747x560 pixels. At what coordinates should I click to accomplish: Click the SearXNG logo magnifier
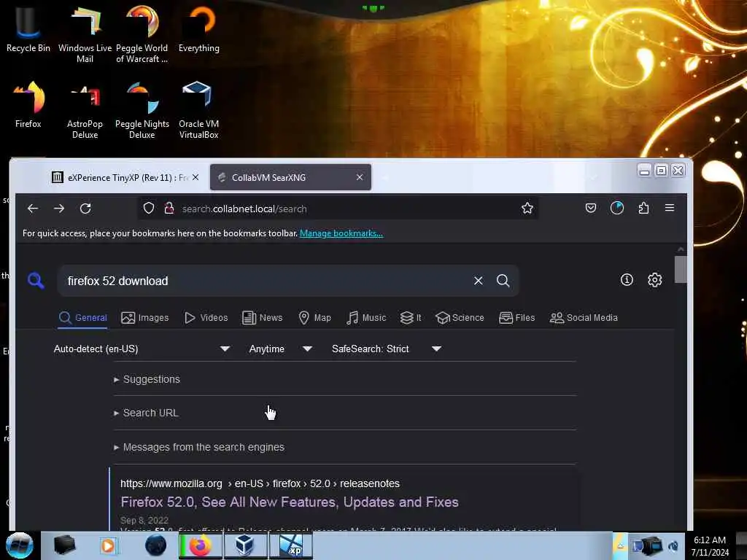pyautogui.click(x=36, y=281)
